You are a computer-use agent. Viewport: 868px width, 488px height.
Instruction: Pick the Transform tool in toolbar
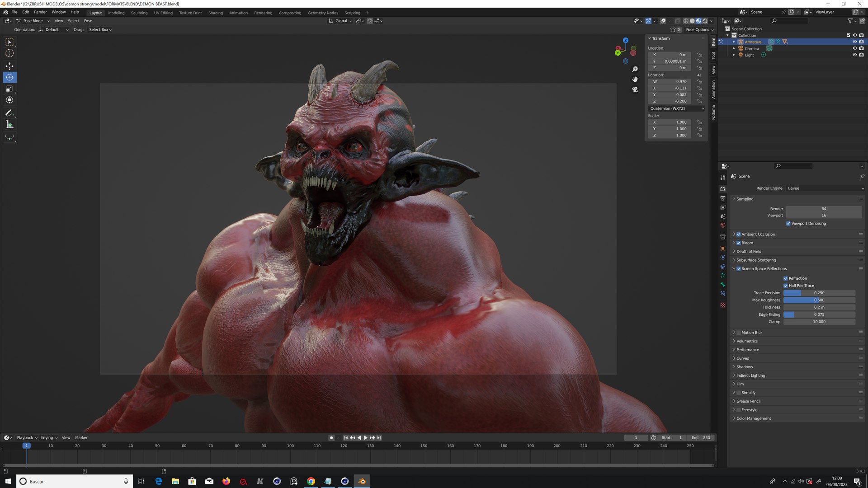tap(9, 100)
